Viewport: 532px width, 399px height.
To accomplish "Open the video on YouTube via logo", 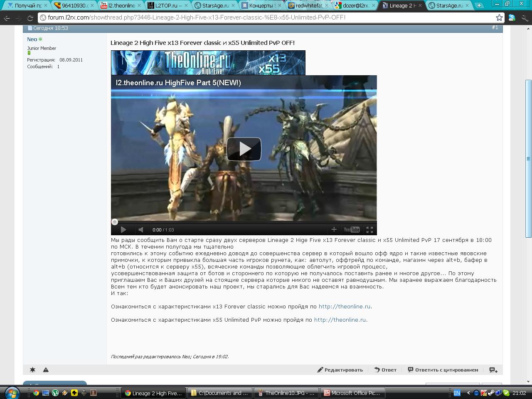I will (352, 229).
